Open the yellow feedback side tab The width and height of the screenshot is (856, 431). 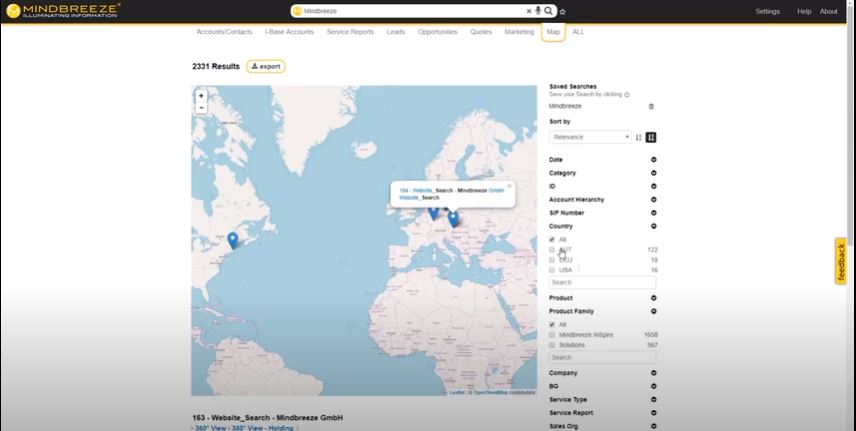coord(841,261)
